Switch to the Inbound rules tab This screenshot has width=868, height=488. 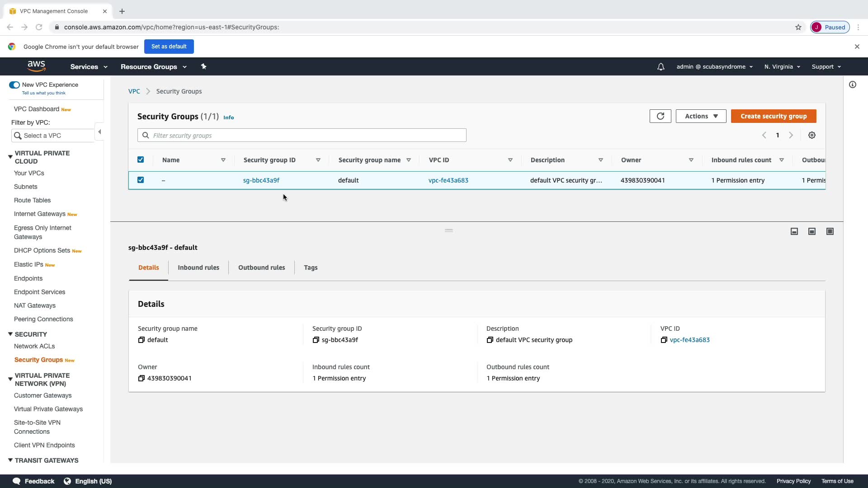click(x=198, y=267)
